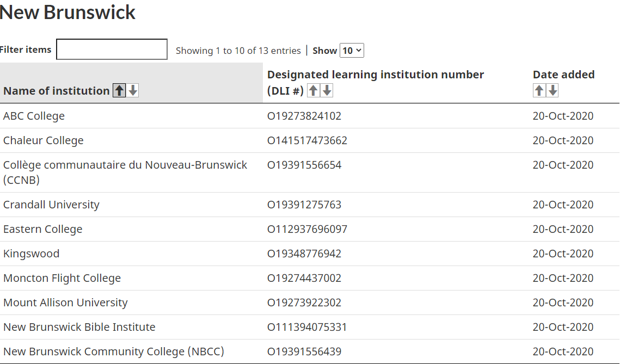Click the Moncton Flight College entry
The image size is (620, 364).
click(x=62, y=278)
